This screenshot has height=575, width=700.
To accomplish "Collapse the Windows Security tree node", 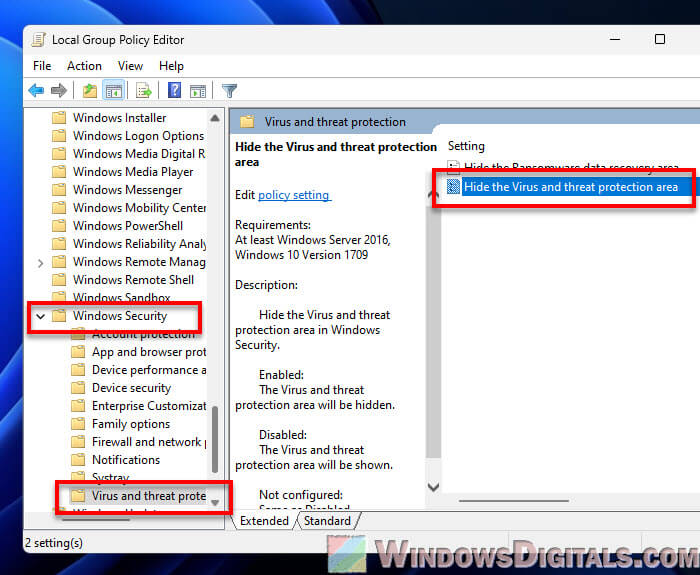I will (x=41, y=317).
